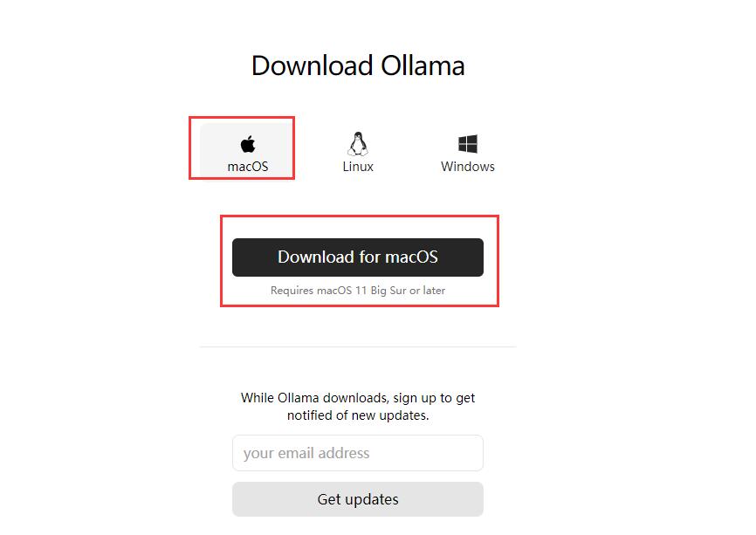Click the word Download in the page title

(x=313, y=65)
